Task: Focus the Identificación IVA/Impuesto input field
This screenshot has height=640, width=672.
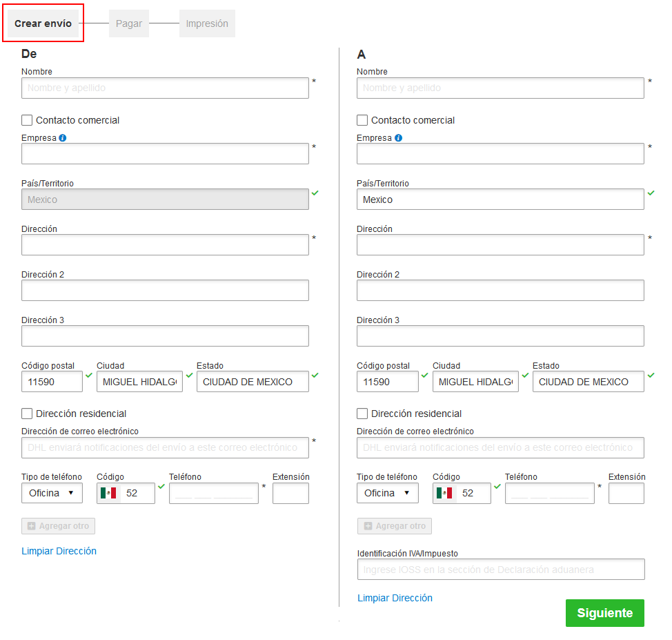Action: click(500, 570)
